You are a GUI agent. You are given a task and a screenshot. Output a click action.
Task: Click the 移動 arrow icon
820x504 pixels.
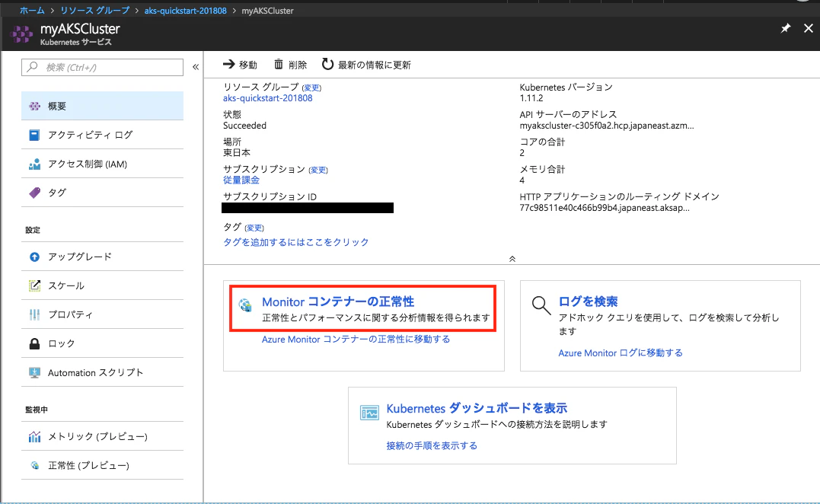[229, 64]
